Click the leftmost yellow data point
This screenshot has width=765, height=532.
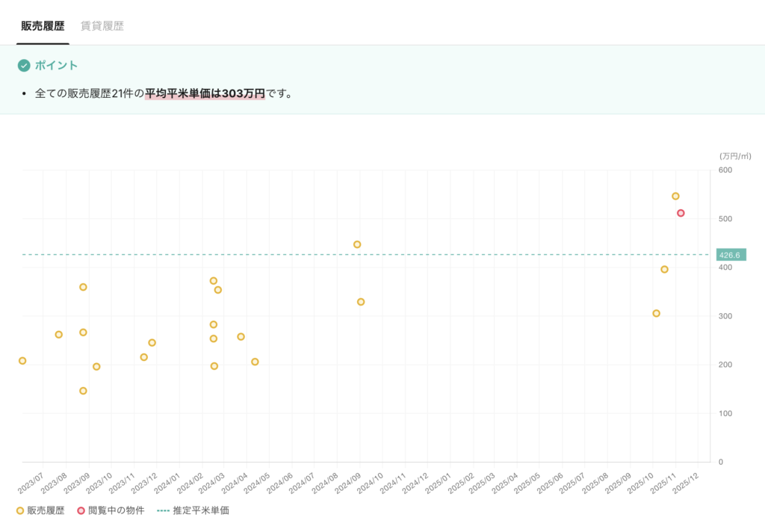coord(22,361)
